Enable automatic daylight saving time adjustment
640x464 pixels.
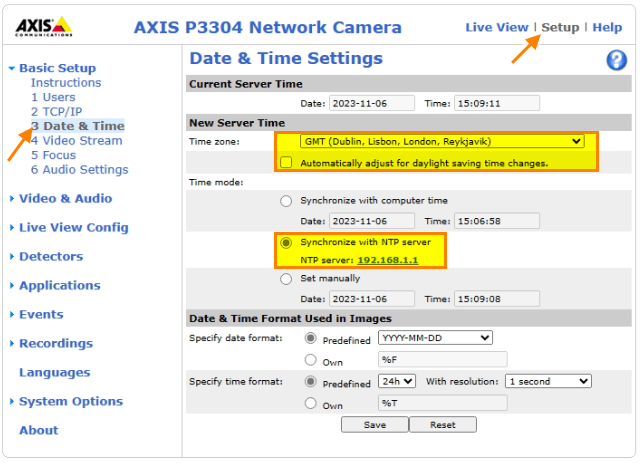(287, 162)
